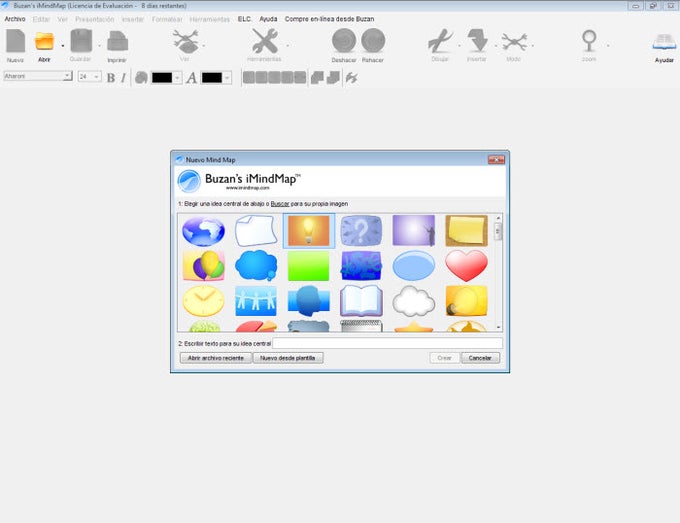The height and width of the screenshot is (523, 680).
Task: Choose the light bulb central idea image
Action: [x=308, y=231]
